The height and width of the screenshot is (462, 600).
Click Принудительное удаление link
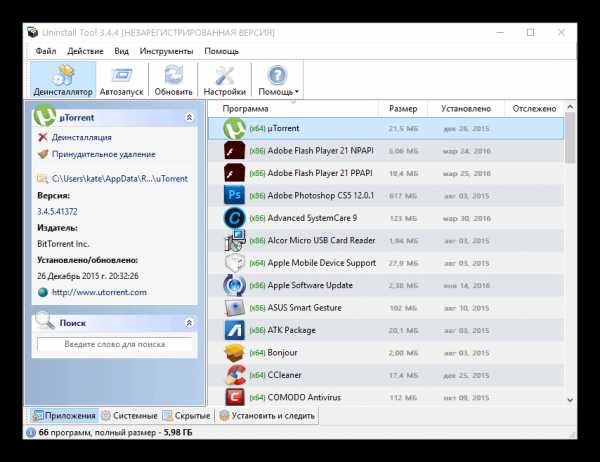104,154
